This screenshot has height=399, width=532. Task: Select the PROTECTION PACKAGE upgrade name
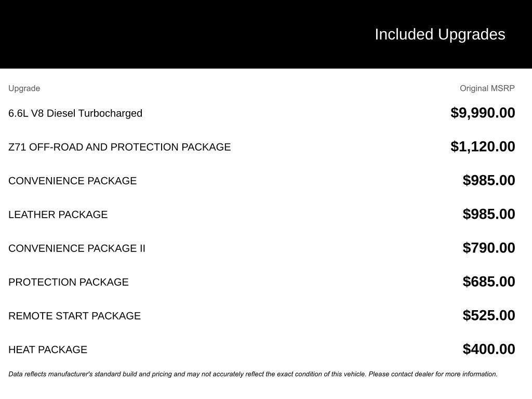[68, 282]
